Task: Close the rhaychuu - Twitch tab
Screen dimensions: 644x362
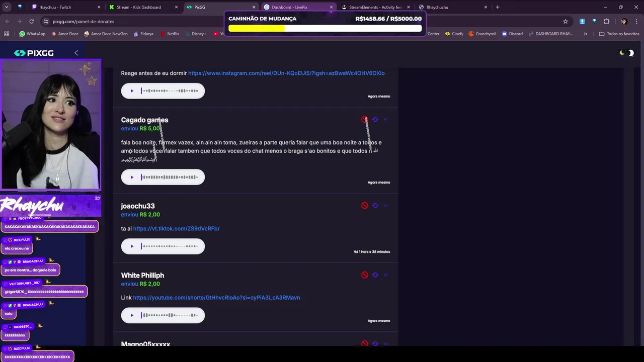Action: tap(99, 7)
